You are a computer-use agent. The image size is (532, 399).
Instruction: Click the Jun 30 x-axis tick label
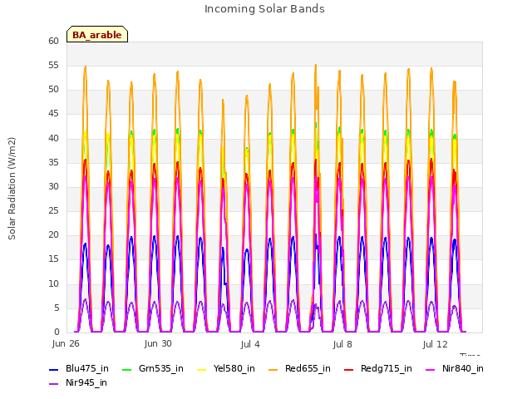pyautogui.click(x=158, y=343)
